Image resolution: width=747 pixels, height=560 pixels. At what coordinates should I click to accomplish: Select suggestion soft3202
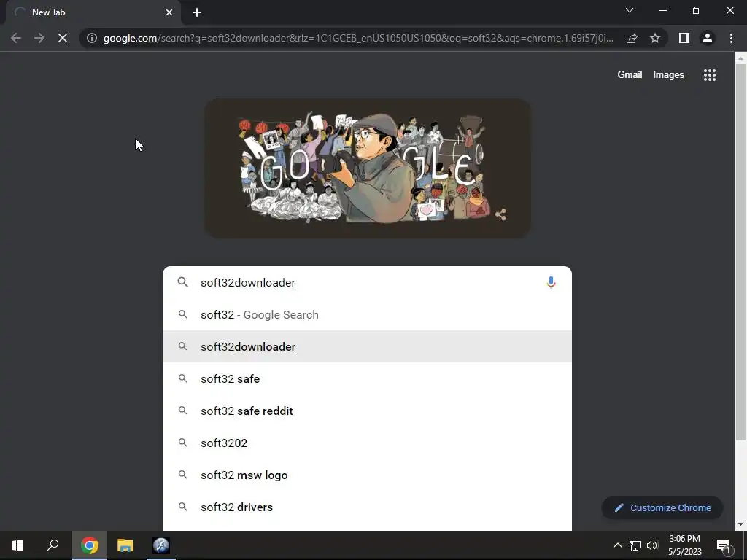pyautogui.click(x=367, y=443)
